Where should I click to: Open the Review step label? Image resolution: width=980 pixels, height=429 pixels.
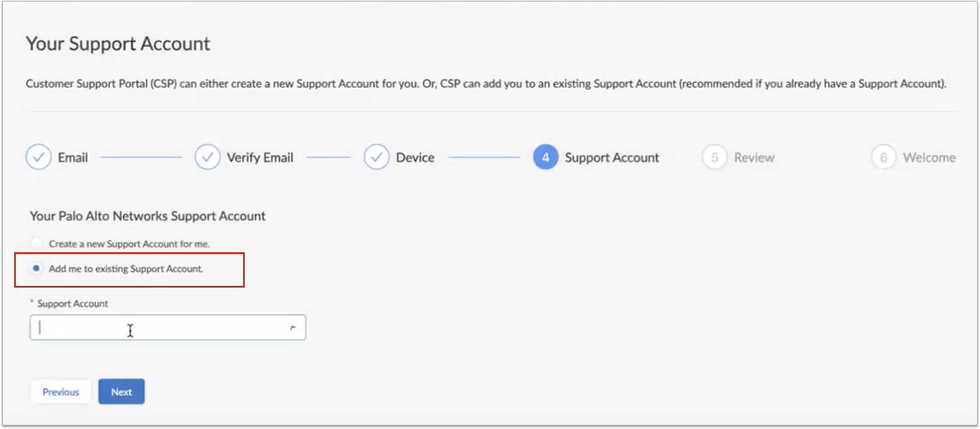click(754, 158)
